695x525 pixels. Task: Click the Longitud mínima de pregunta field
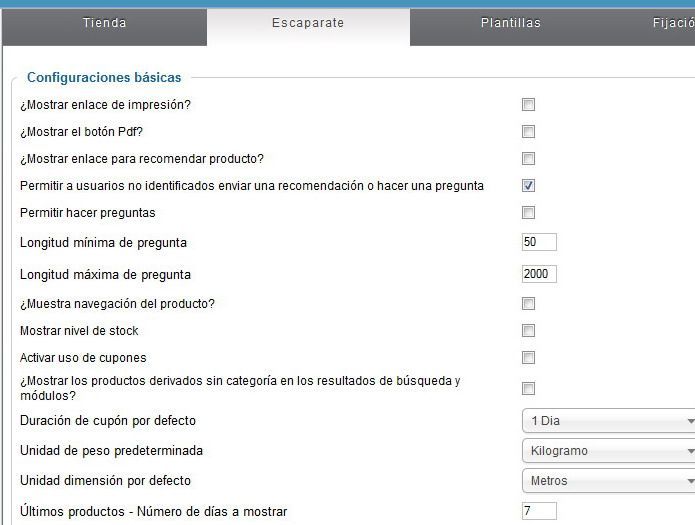click(539, 242)
